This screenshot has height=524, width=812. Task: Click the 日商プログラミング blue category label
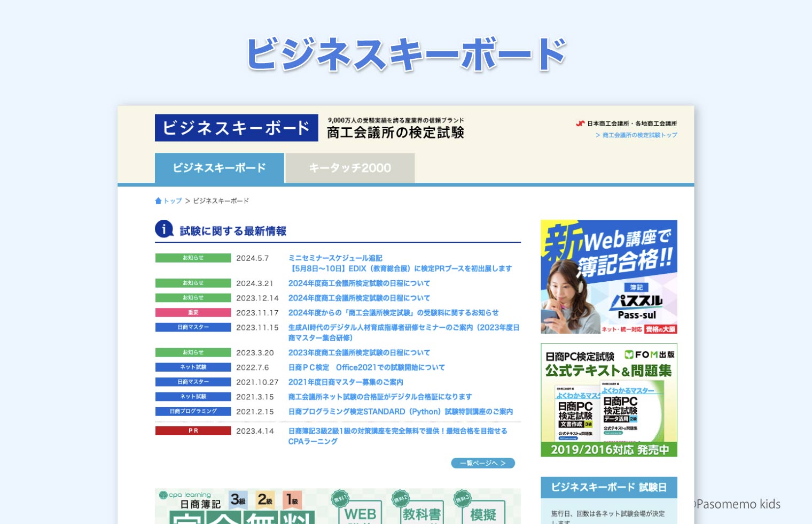click(193, 412)
